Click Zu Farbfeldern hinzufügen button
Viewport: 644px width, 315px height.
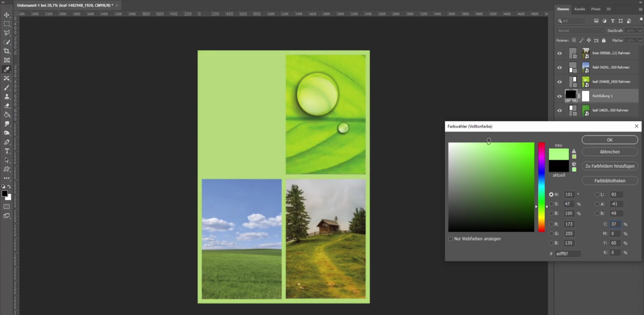[x=610, y=166]
